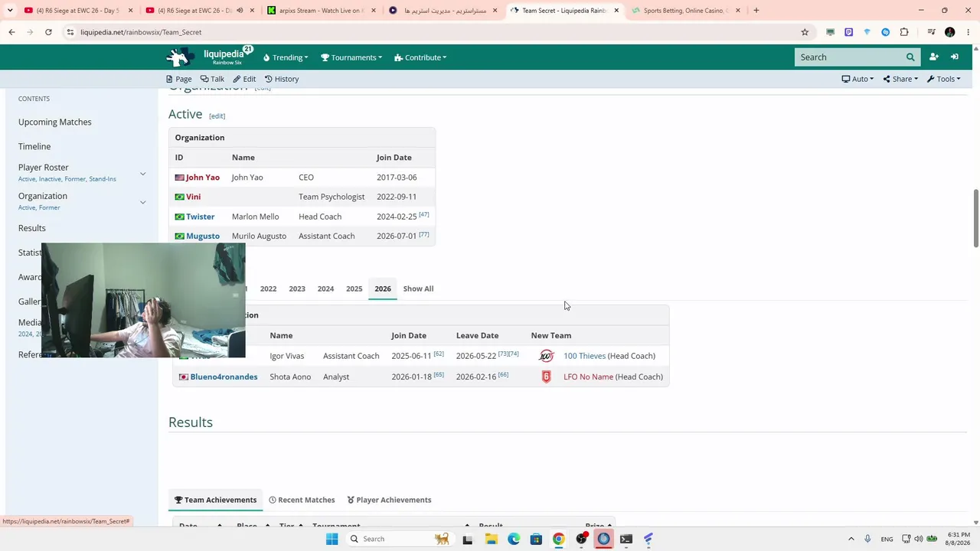The image size is (980, 551).
Task: Open the LFO No Name team link
Action: tap(588, 377)
